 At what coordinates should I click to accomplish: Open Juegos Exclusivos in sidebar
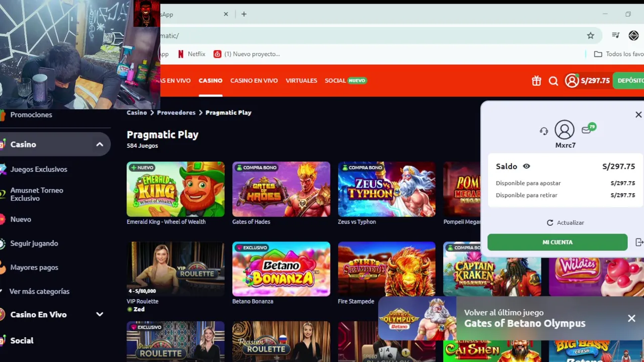(x=39, y=169)
